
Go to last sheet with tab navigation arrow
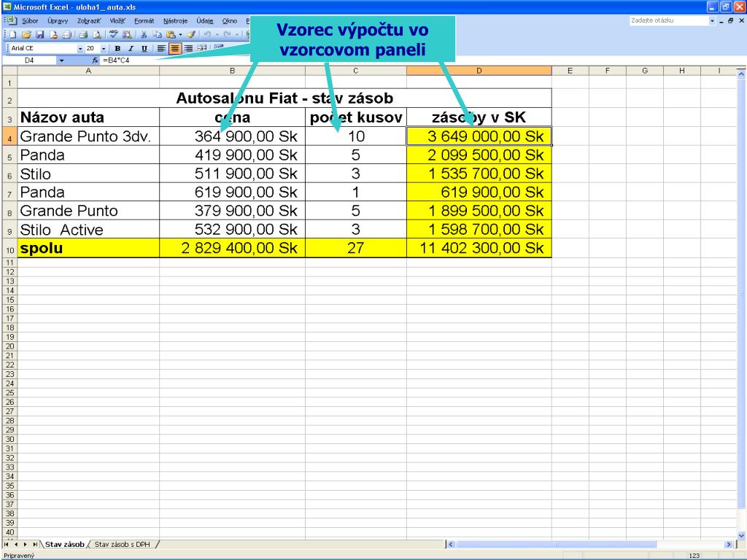click(x=35, y=544)
